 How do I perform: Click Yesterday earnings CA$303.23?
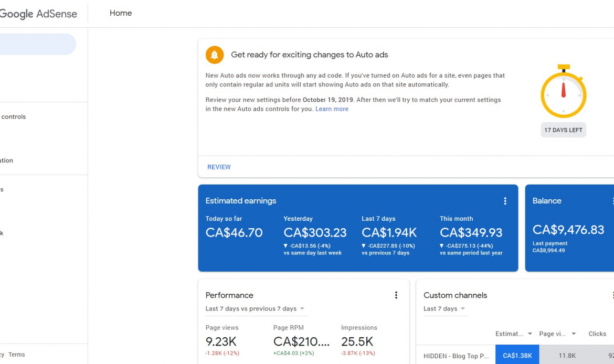point(315,232)
